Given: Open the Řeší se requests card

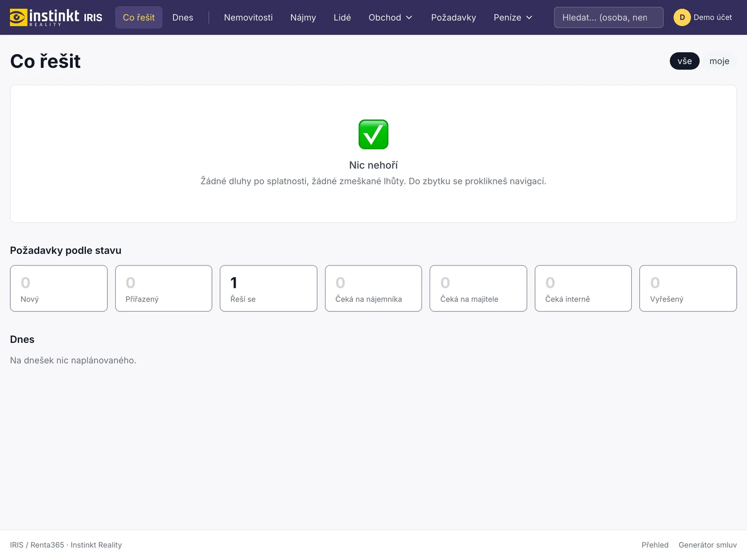Looking at the screenshot, I should pyautogui.click(x=268, y=288).
